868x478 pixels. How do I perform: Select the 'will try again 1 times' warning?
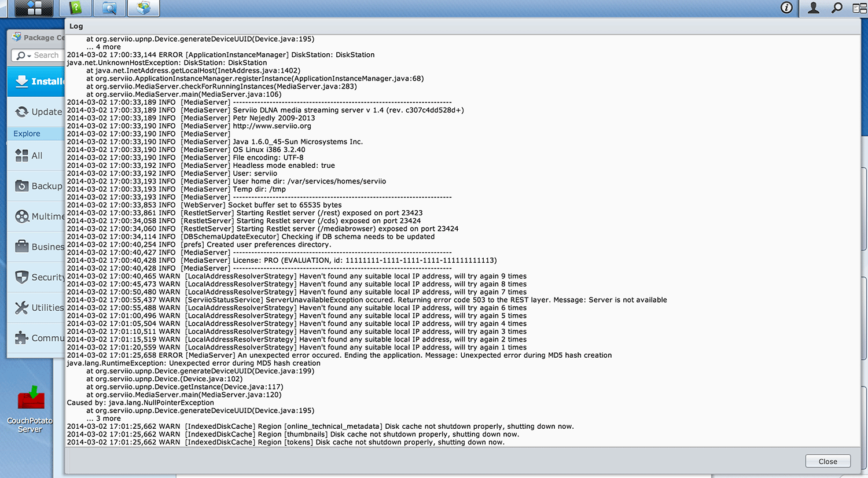point(297,348)
